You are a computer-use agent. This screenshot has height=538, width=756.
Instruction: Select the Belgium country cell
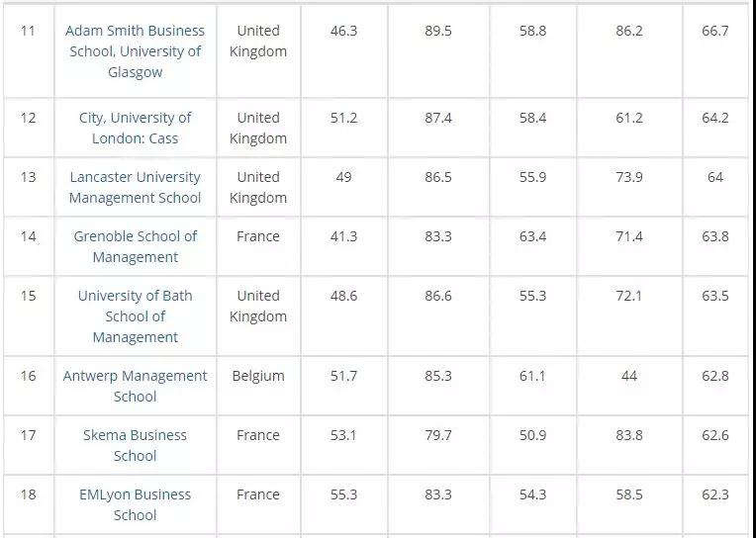tap(258, 376)
